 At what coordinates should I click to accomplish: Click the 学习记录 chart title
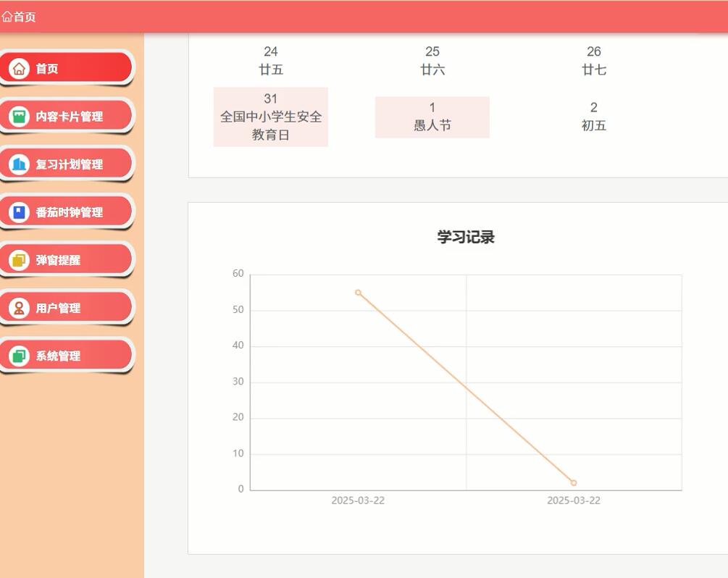pyautogui.click(x=466, y=238)
